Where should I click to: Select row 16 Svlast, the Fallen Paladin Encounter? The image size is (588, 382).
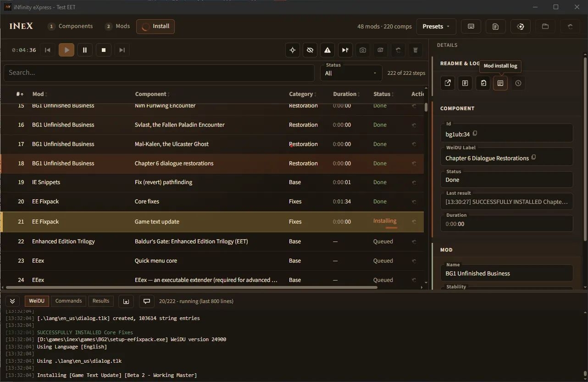[212, 125]
